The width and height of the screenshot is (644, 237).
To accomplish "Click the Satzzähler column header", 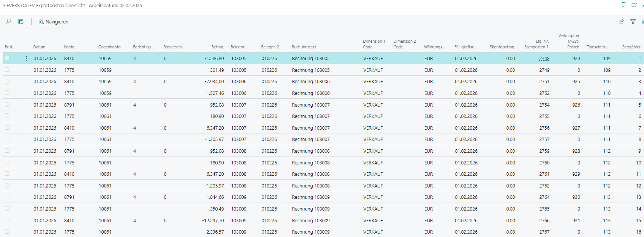I will point(631,47).
